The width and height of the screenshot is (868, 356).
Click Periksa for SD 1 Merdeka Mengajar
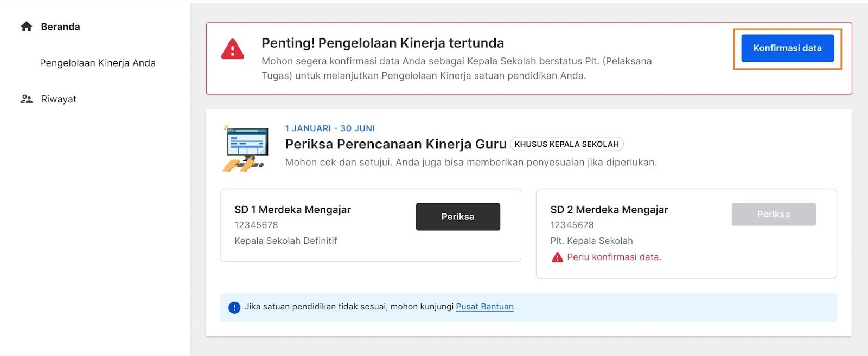[458, 217]
